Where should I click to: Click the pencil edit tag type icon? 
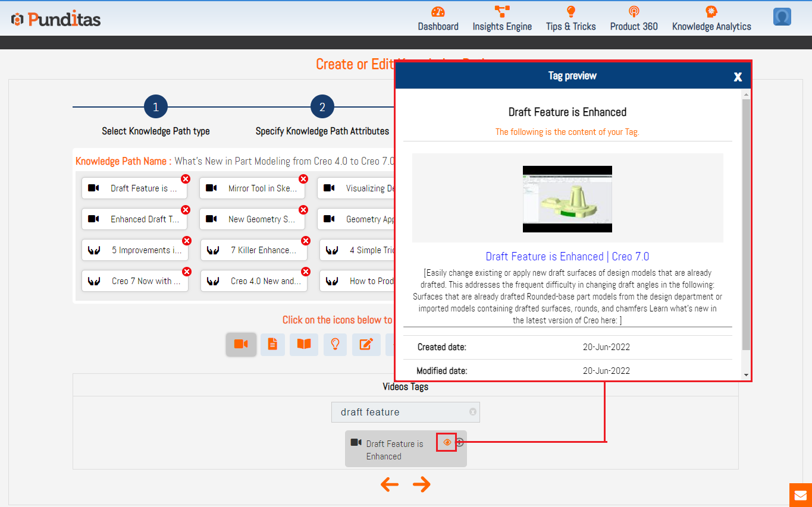(366, 344)
